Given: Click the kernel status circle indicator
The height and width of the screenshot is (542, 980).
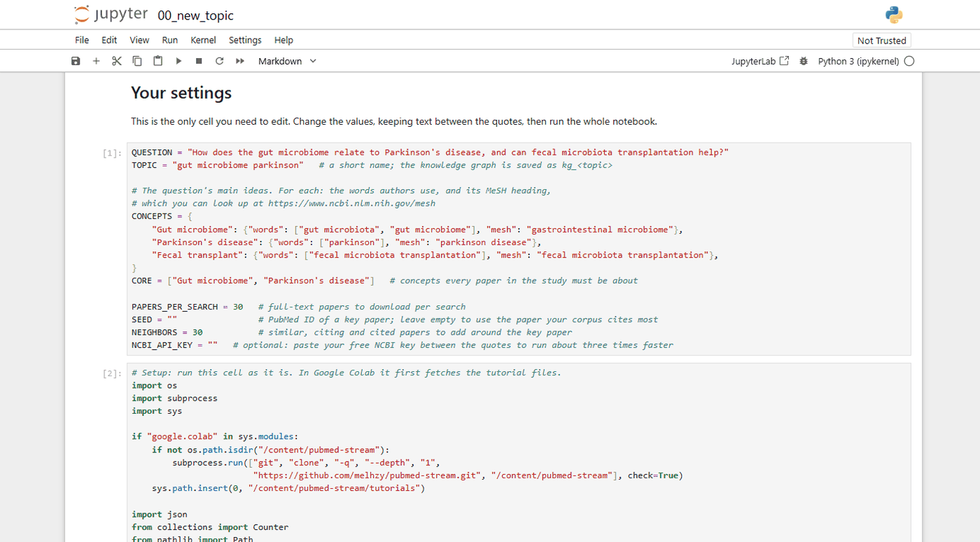Looking at the screenshot, I should pos(909,61).
